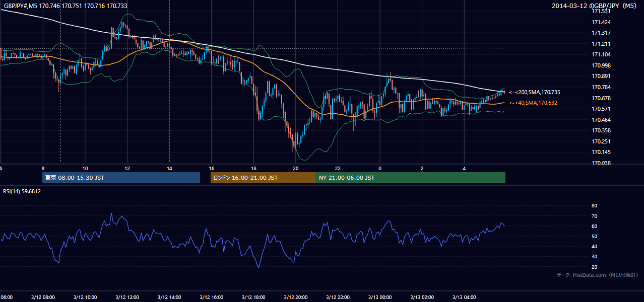Click hour marker 4 under the price chart
The image size is (644, 302).
464,168
